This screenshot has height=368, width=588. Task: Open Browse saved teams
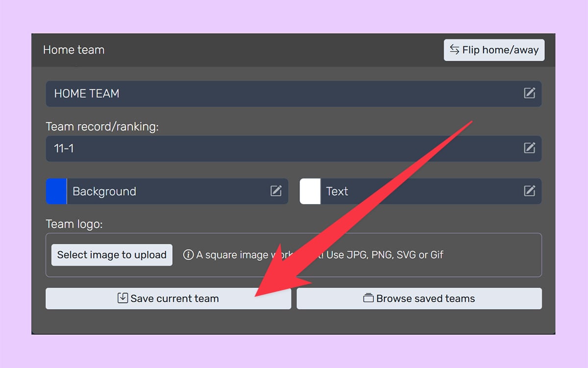[x=418, y=298]
